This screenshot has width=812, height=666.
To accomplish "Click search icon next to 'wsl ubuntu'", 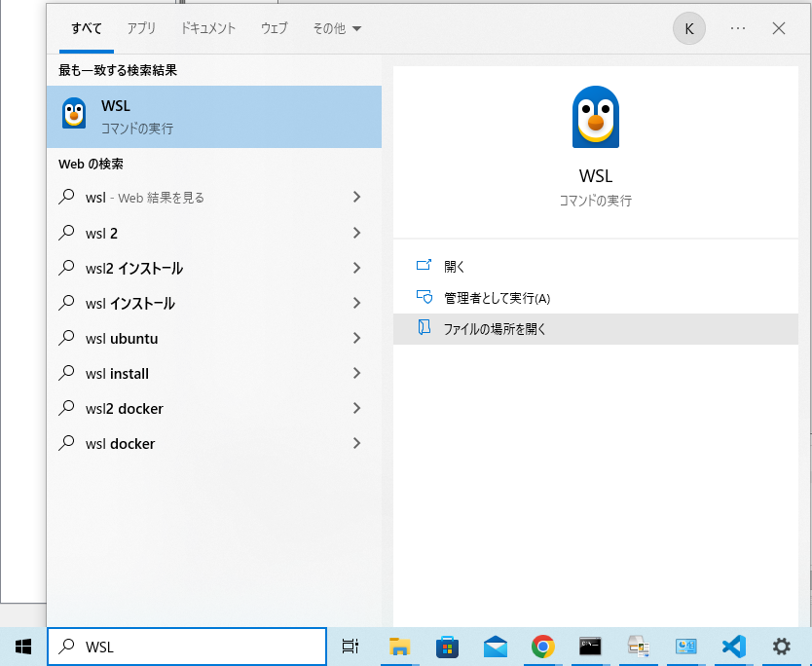I will 66,338.
